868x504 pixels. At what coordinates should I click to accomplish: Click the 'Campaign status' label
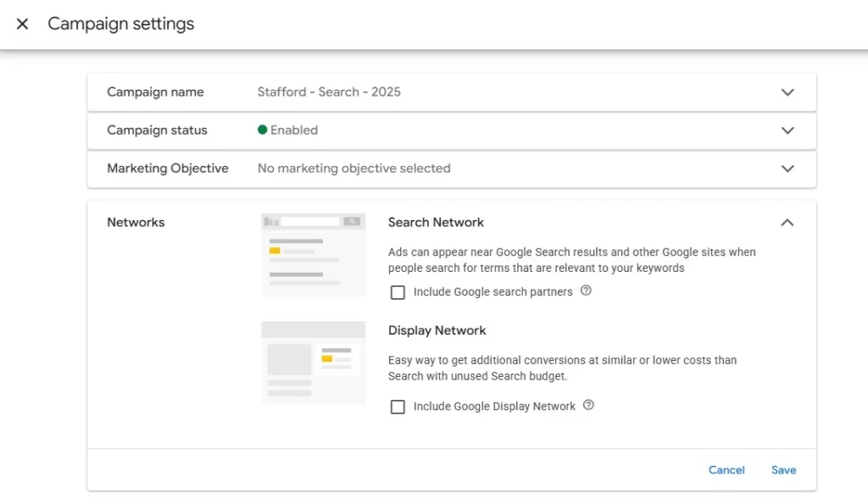pyautogui.click(x=157, y=130)
